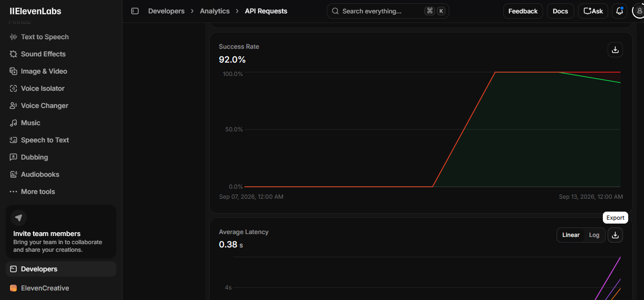
Task: Switch latency chart to Log scale
Action: (x=594, y=235)
